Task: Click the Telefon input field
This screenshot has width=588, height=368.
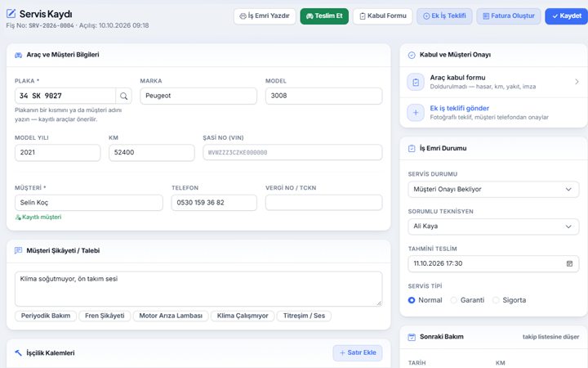Action: (x=214, y=203)
